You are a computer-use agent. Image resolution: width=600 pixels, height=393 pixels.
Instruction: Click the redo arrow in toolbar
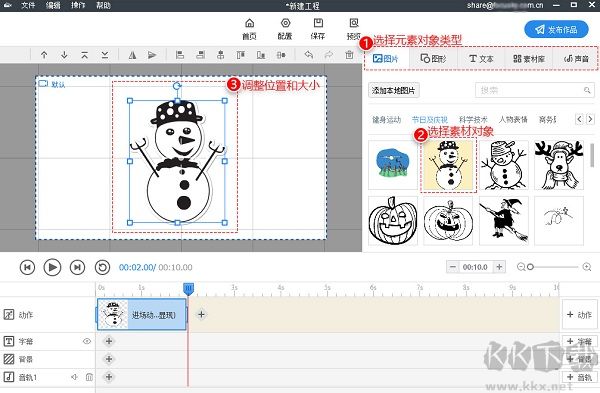329,55
